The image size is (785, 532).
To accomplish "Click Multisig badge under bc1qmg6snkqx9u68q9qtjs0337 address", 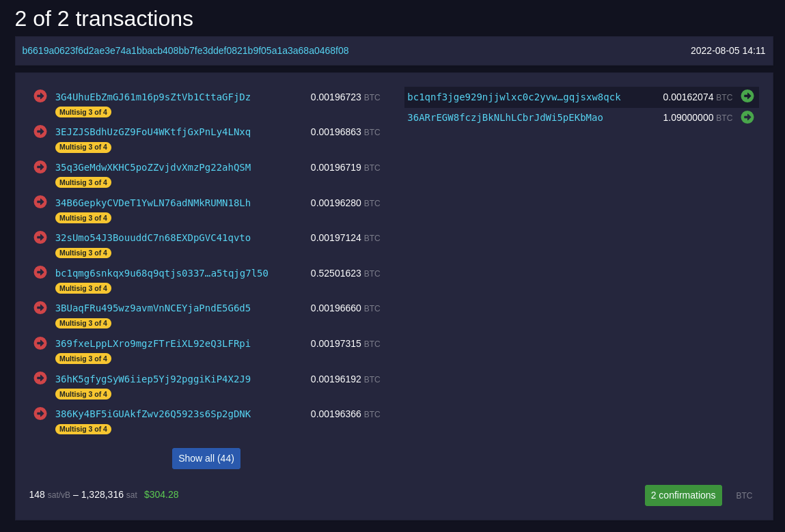I will click(x=83, y=288).
